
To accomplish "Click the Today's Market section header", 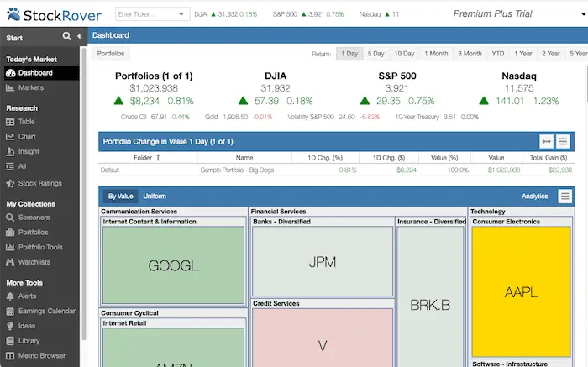I will (x=31, y=60).
